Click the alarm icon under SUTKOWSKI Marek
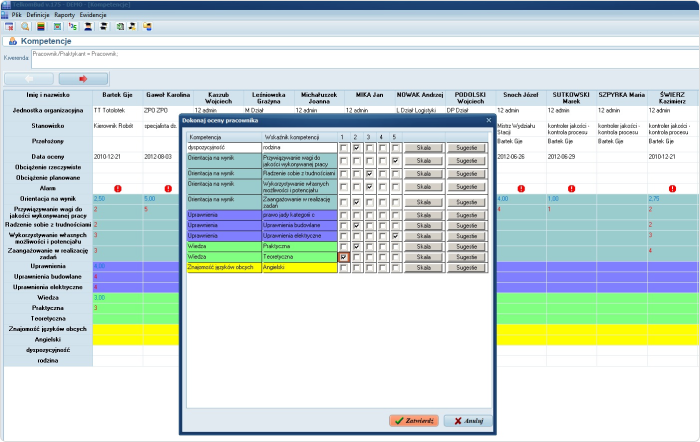Screen dimensions: 700x442 click(571, 188)
